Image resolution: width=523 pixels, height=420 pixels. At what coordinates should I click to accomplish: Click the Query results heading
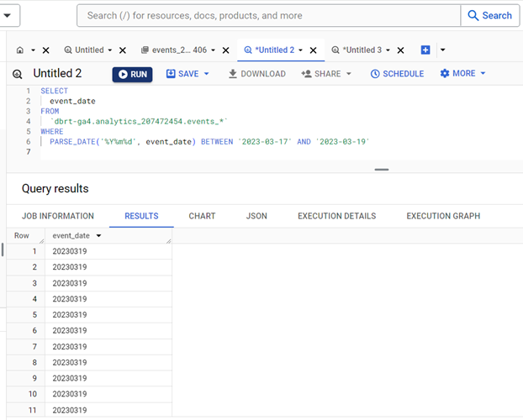(55, 189)
